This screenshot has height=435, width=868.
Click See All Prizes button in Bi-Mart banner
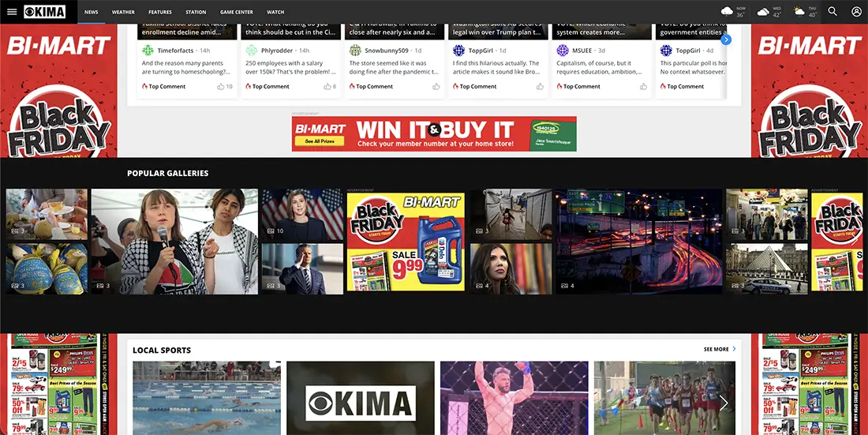pos(320,141)
